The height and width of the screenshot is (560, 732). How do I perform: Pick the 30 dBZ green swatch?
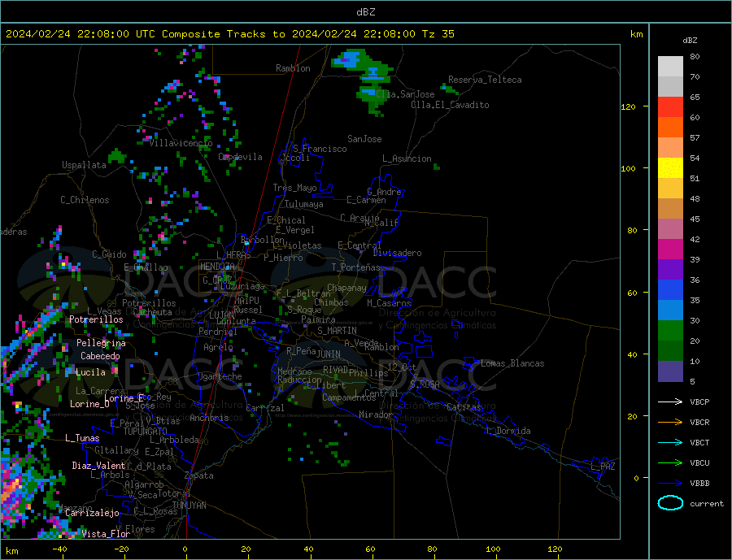pos(670,331)
